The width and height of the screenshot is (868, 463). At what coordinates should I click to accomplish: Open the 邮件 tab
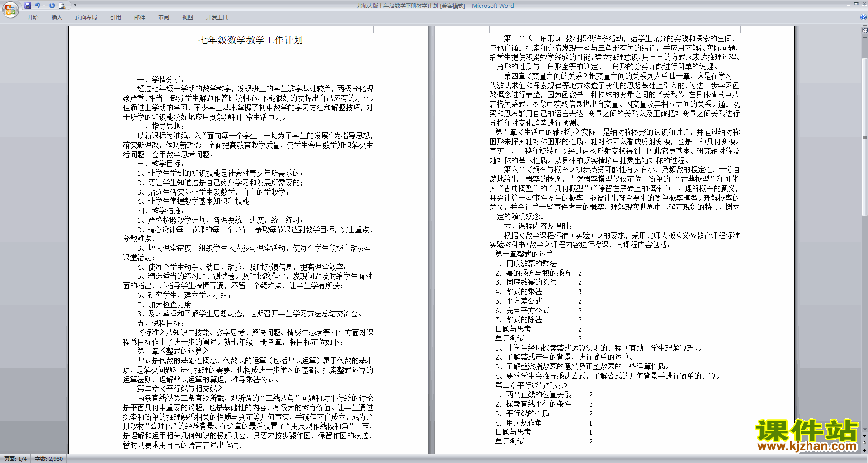(x=140, y=18)
